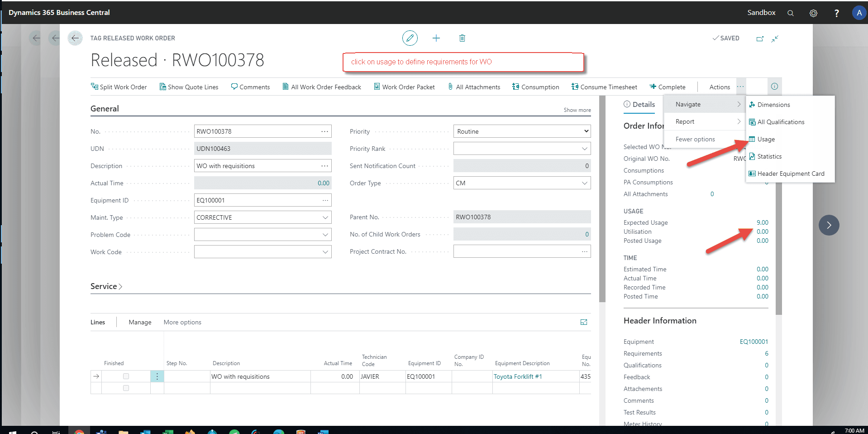Go to next record with right arrow
This screenshot has height=434, width=868.
click(x=829, y=225)
